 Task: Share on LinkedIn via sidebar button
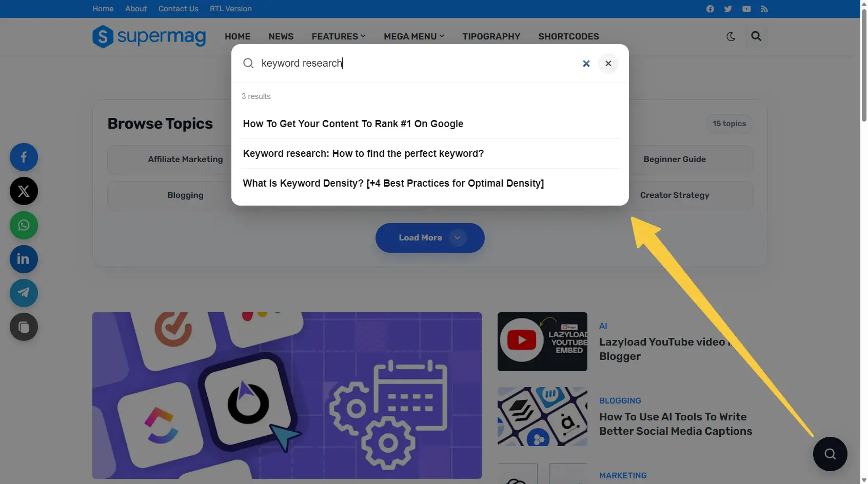[x=24, y=259]
